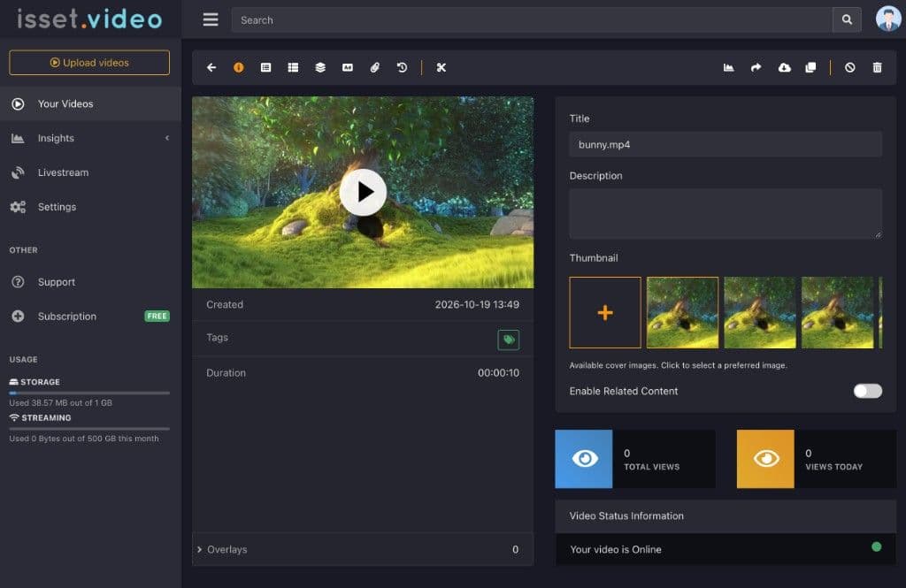Open the list-card icon in toolbar
Image resolution: width=906 pixels, height=588 pixels.
[265, 67]
